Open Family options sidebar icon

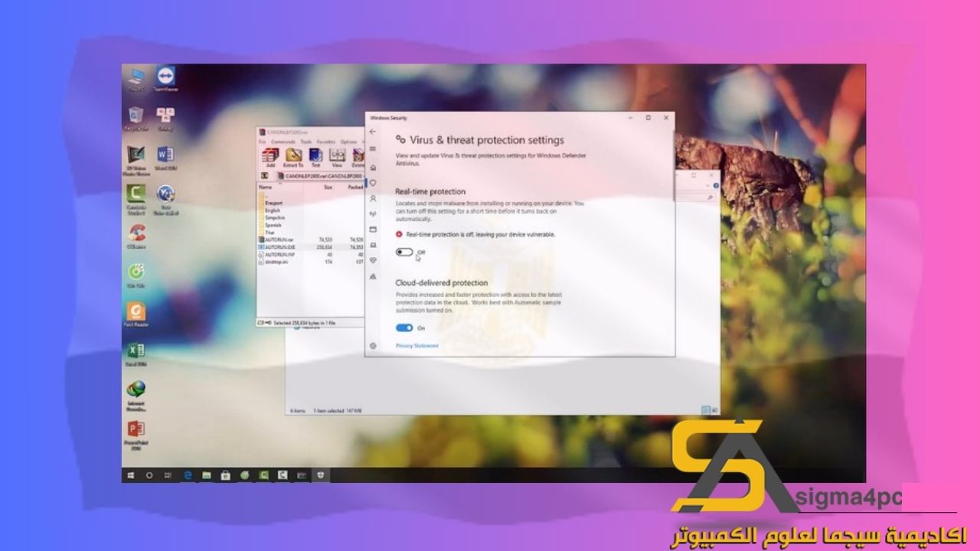(x=373, y=275)
